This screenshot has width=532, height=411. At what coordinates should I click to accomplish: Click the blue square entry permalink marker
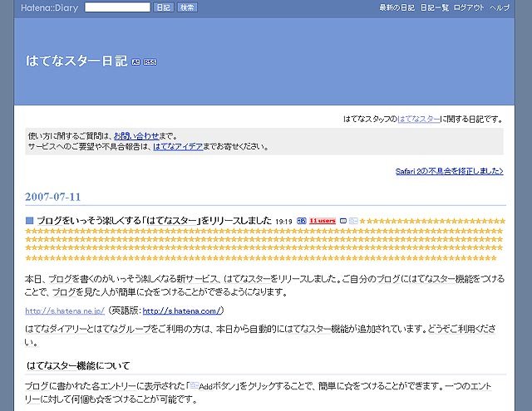tap(30, 221)
